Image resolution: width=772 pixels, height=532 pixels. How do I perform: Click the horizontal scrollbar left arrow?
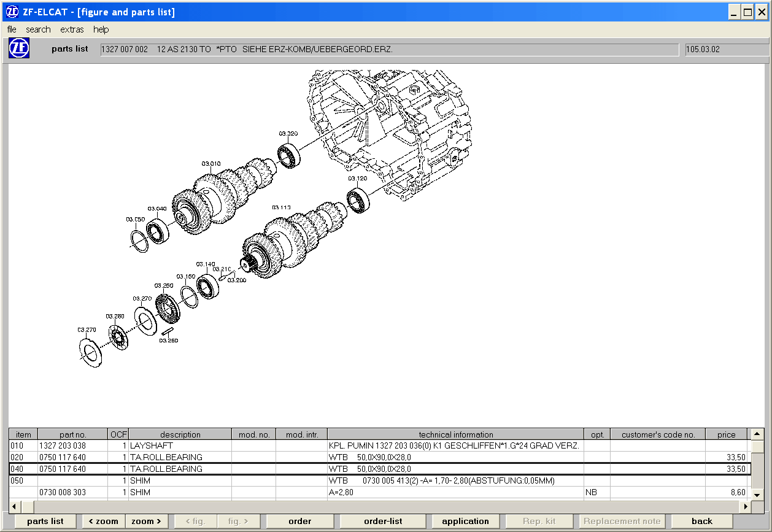14,506
